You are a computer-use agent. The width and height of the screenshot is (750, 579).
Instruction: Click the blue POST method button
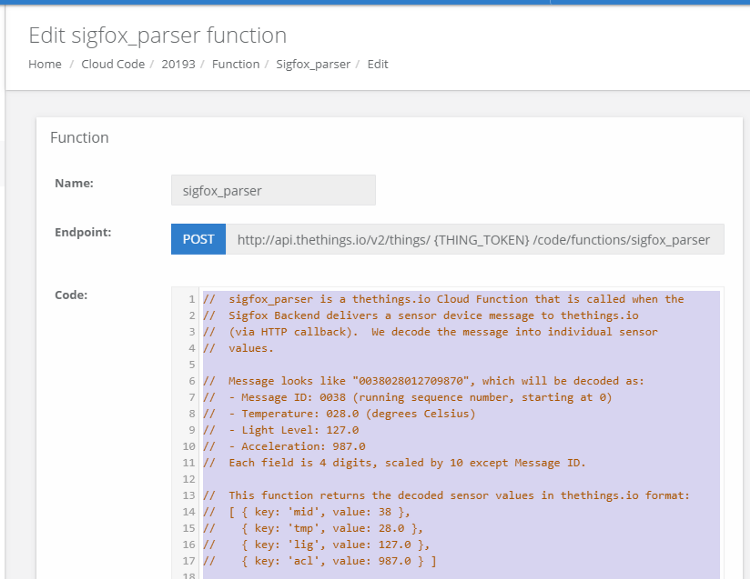[x=199, y=239]
